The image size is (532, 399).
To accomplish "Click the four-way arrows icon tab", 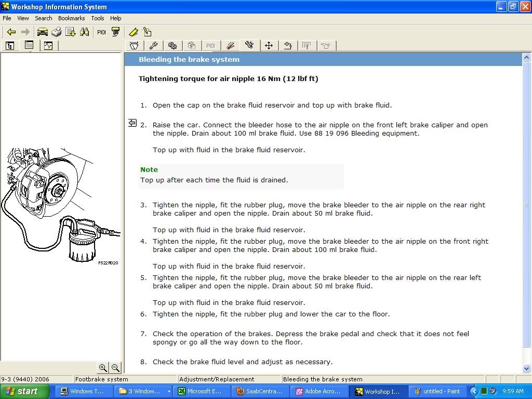I will coord(269,46).
